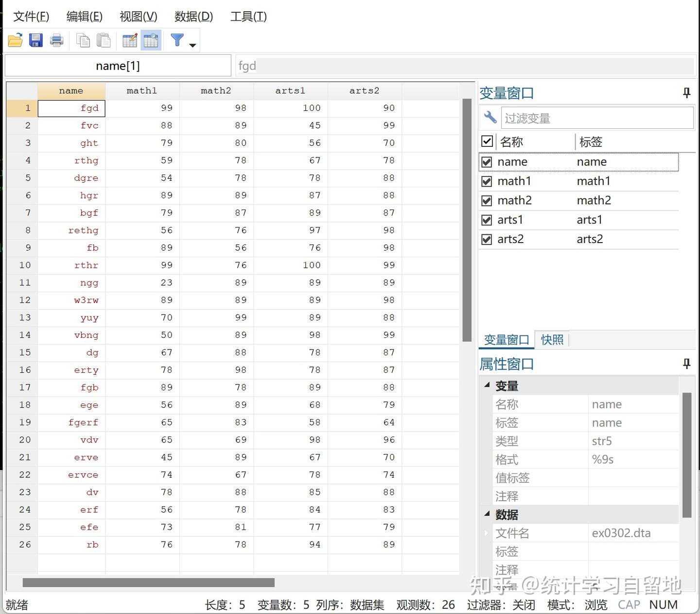Print the data view
700x614 pixels.
pyautogui.click(x=57, y=40)
